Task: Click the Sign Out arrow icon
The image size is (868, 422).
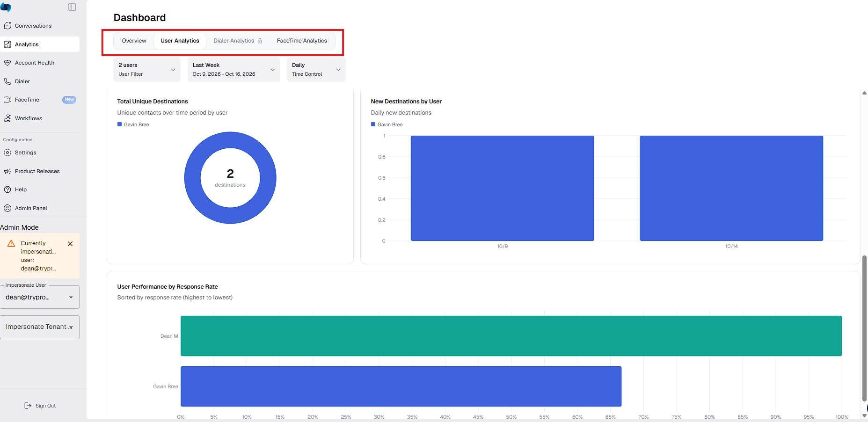Action: coord(28,406)
